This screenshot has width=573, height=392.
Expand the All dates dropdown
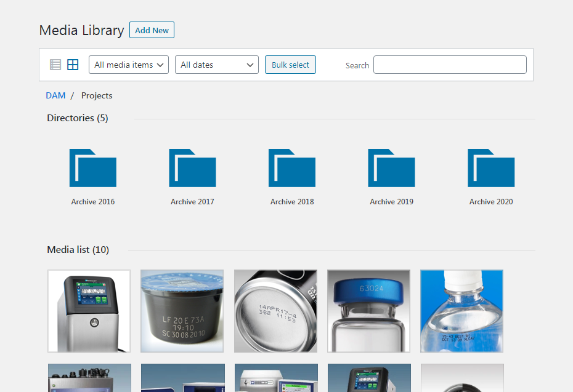217,65
